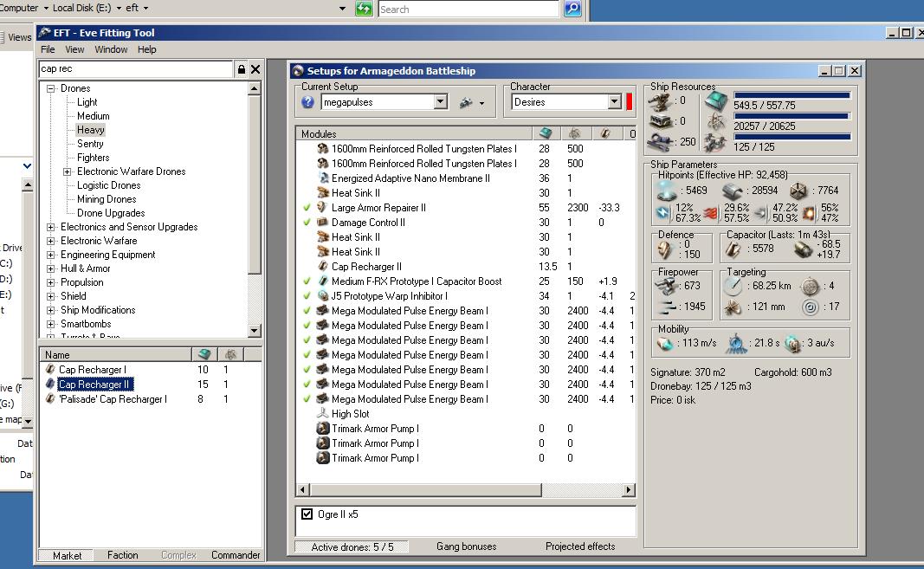Viewport: 924px width, 569px height.
Task: Click the CPU column header icon in Modules
Action: (546, 133)
